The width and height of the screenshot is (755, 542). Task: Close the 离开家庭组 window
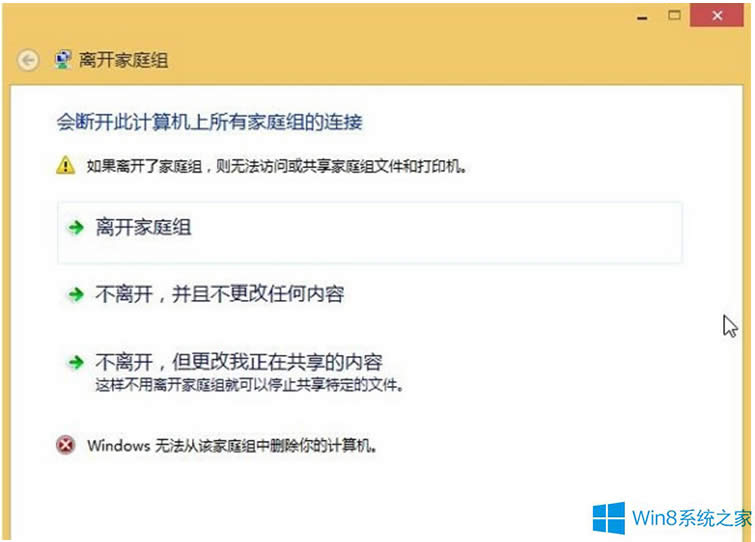(717, 15)
